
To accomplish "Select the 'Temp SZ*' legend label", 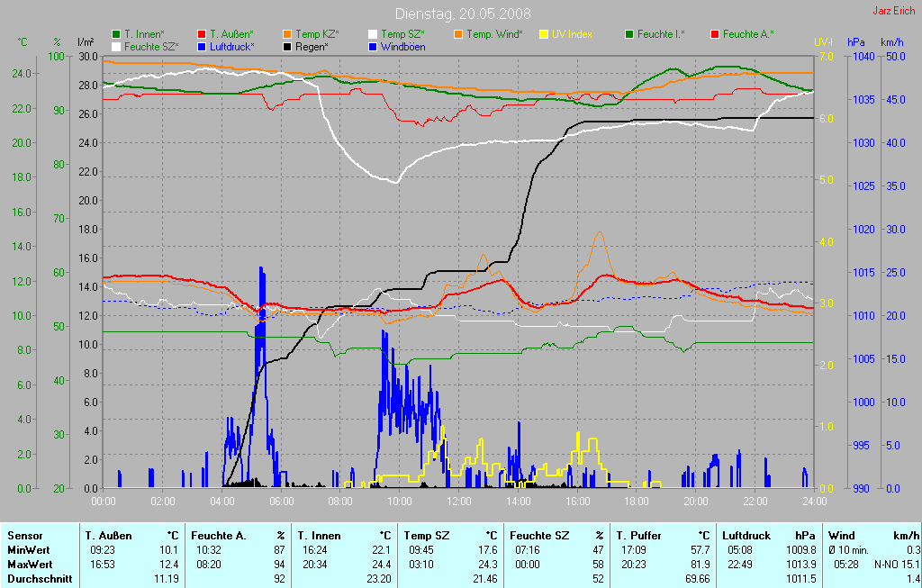I will pos(402,35).
